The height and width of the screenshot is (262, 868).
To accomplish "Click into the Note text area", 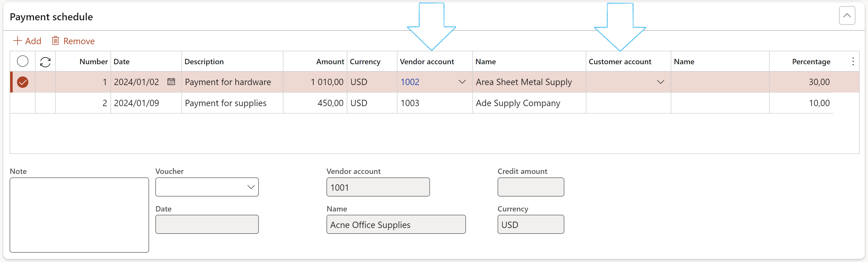I will [79, 215].
